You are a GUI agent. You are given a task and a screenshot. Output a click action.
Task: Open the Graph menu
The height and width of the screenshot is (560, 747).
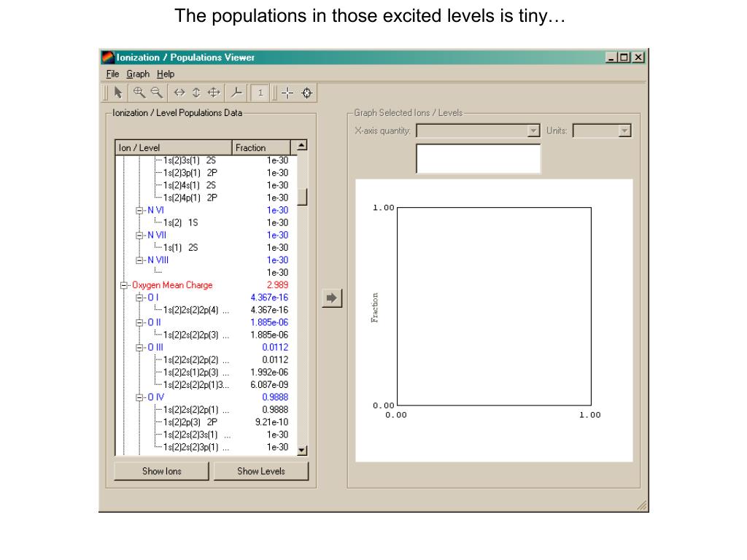click(x=138, y=74)
